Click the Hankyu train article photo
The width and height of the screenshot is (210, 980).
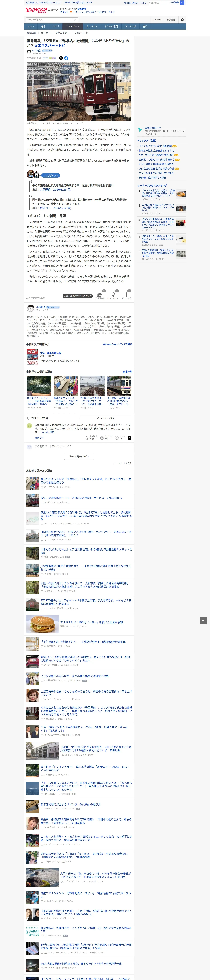(x=79, y=92)
